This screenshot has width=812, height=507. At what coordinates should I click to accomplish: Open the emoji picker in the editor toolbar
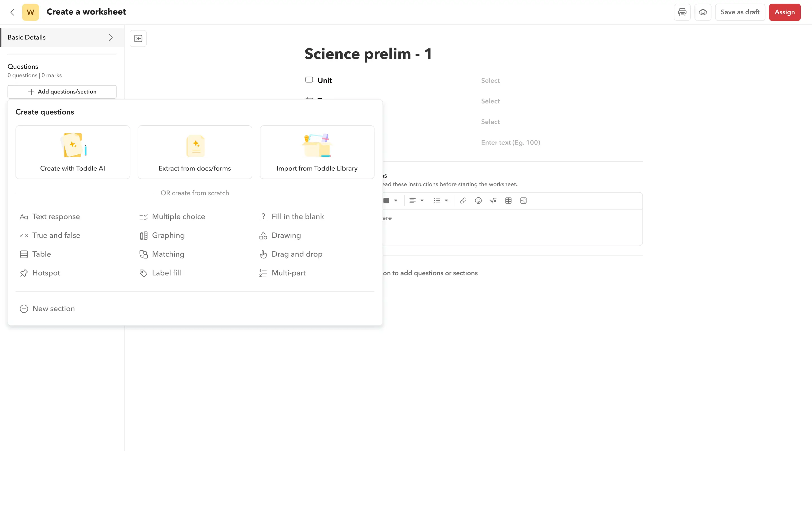pyautogui.click(x=478, y=201)
